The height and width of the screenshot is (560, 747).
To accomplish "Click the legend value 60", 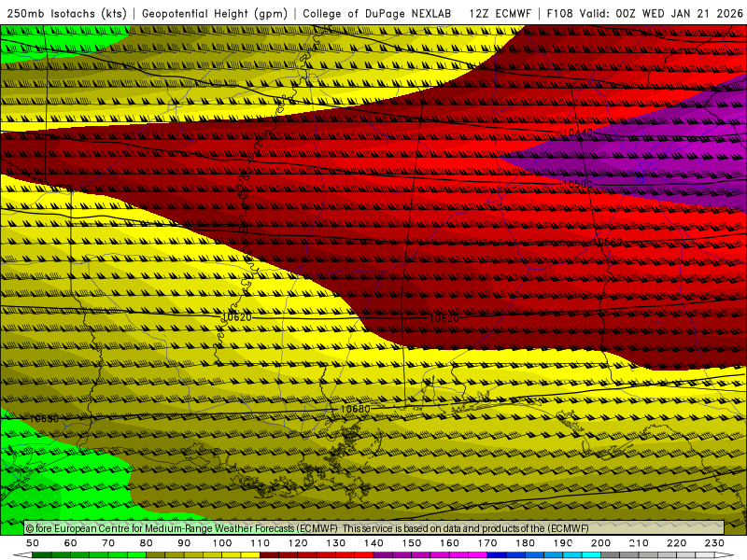I will coord(71,543).
